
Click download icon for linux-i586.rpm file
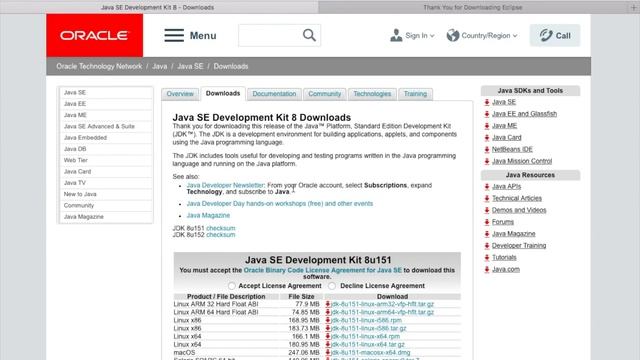[327, 320]
